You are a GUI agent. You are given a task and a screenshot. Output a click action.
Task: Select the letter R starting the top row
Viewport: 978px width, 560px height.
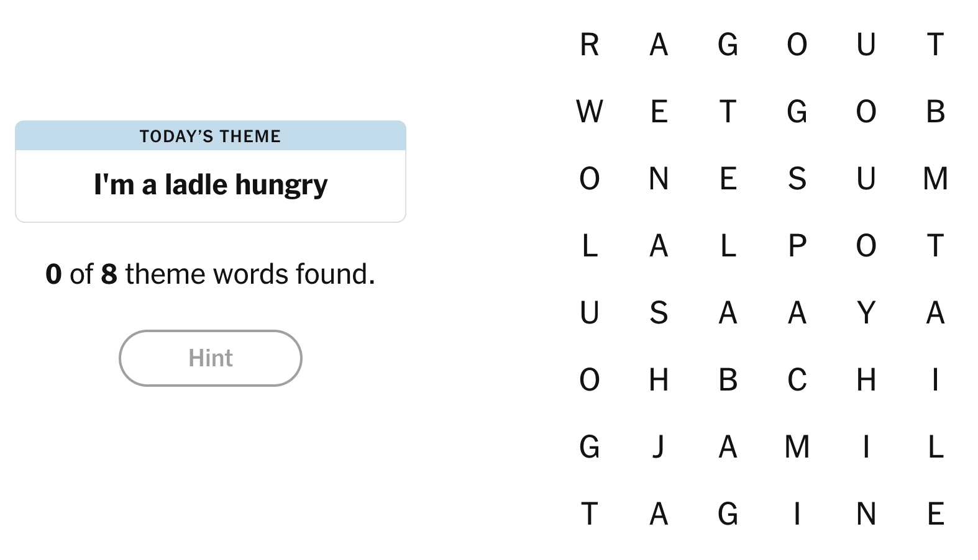590,45
